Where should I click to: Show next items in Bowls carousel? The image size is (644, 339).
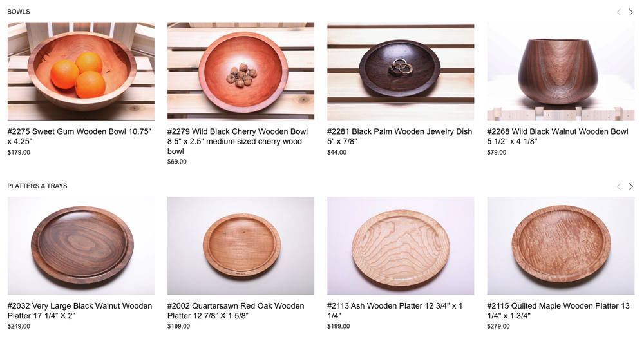(x=631, y=12)
